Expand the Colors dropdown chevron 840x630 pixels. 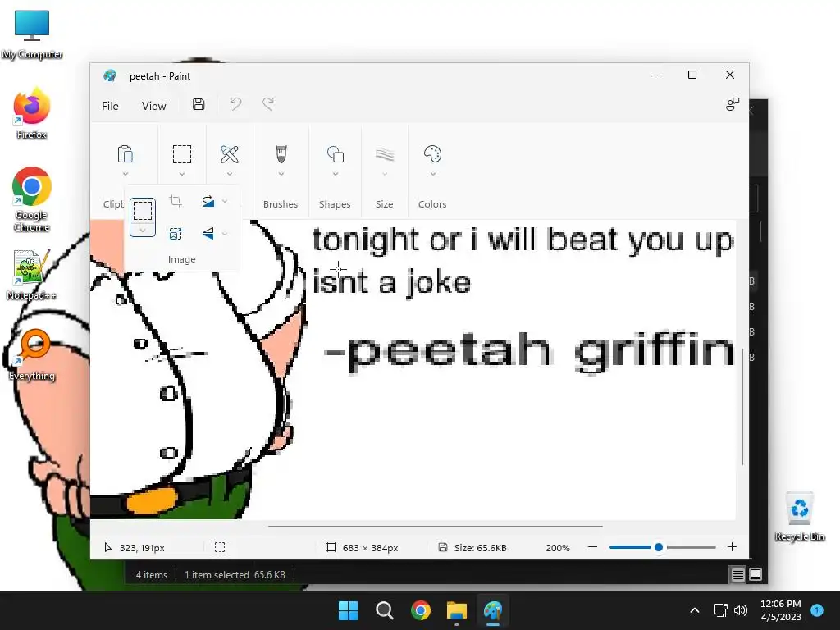[432, 174]
